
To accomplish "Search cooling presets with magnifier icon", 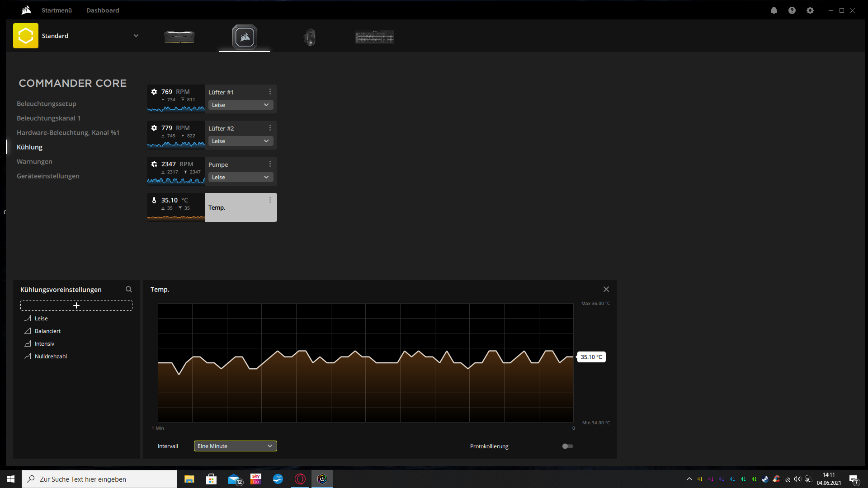I will point(129,289).
